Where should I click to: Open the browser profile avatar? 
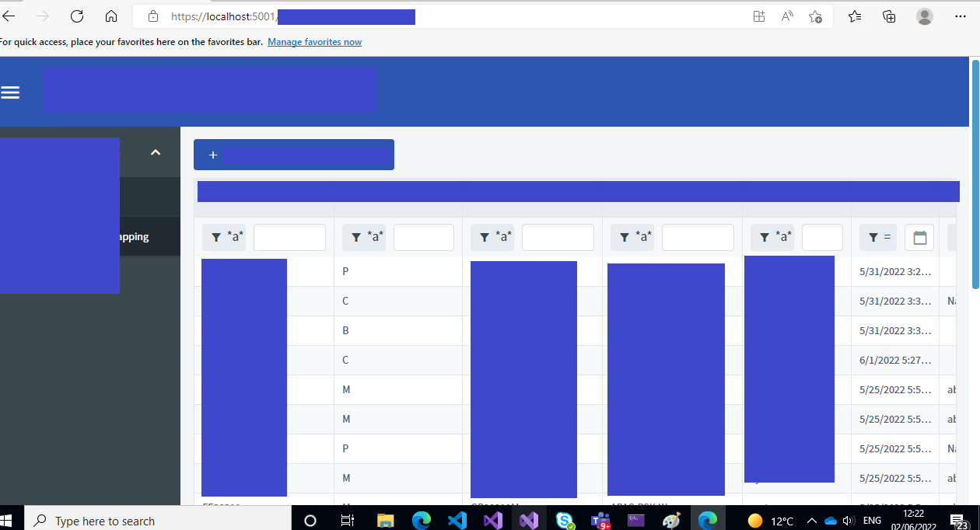(x=924, y=16)
